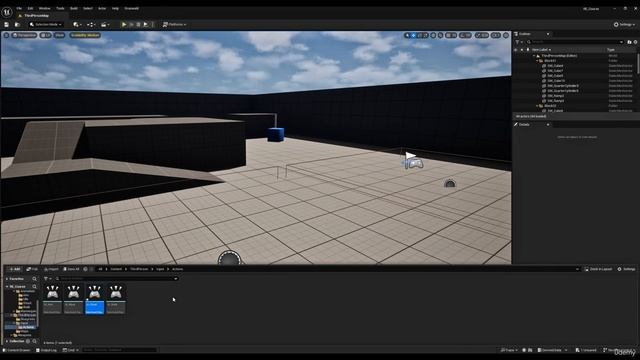This screenshot has width=640, height=360.
Task: Select the fourth Input Action asset thumbnail
Action: [116, 299]
